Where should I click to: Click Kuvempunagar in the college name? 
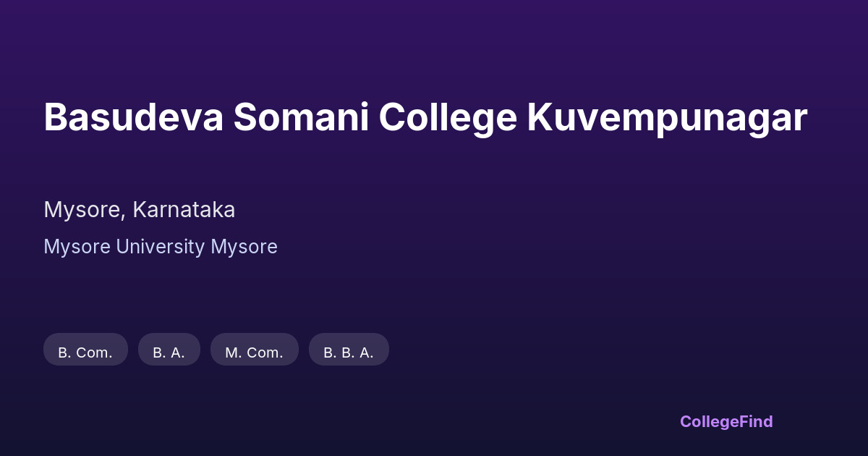(666, 118)
